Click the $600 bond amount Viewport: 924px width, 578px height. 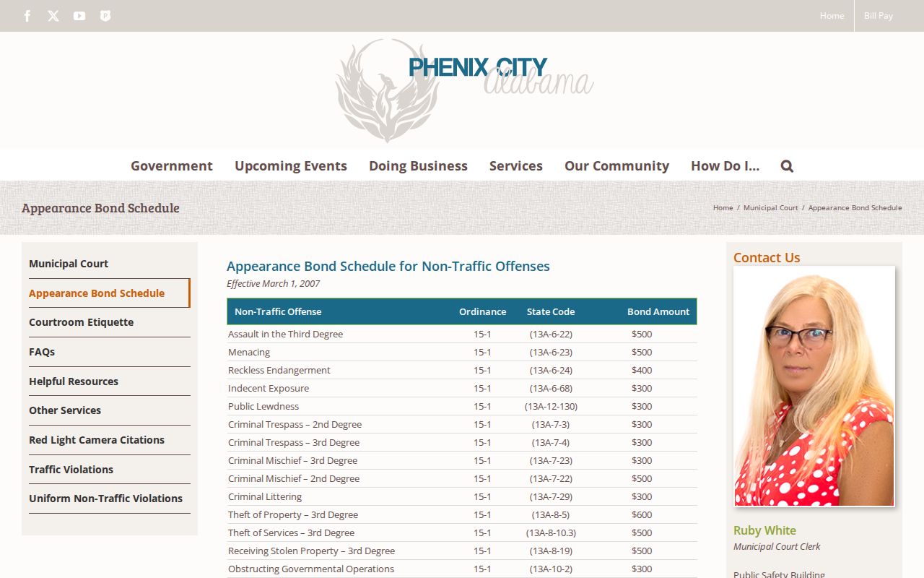642,514
